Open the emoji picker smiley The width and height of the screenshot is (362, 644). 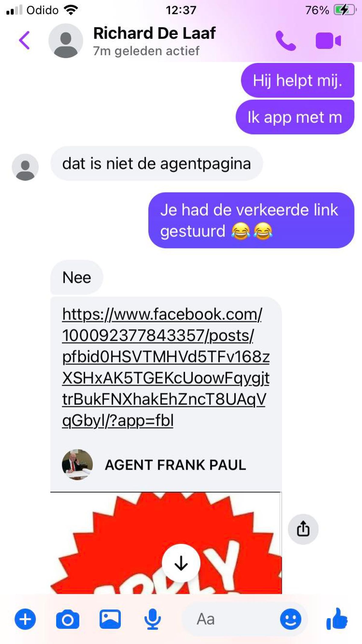(x=291, y=619)
